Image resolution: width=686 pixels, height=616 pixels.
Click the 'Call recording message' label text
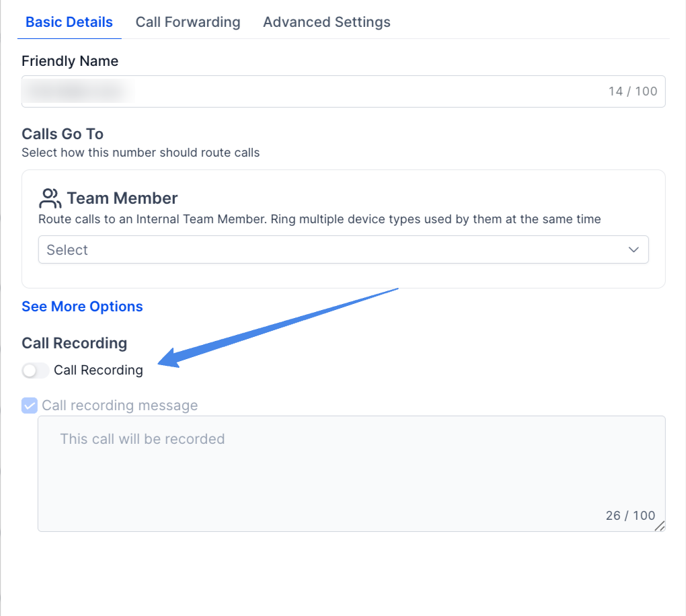(120, 406)
